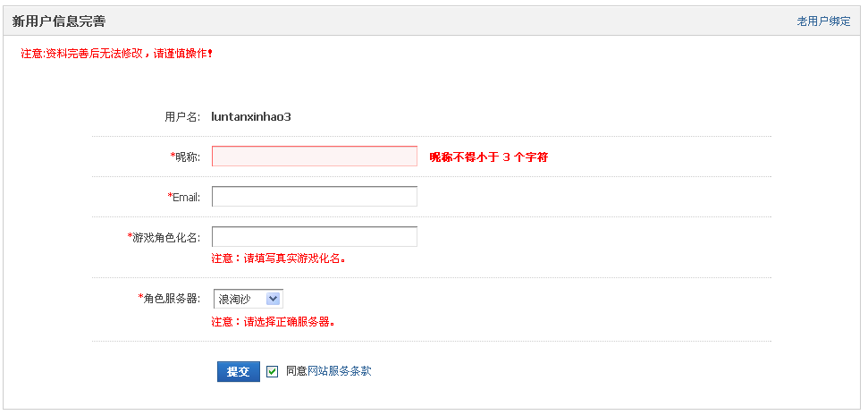Click the 新用户信息完善 header title

59,21
